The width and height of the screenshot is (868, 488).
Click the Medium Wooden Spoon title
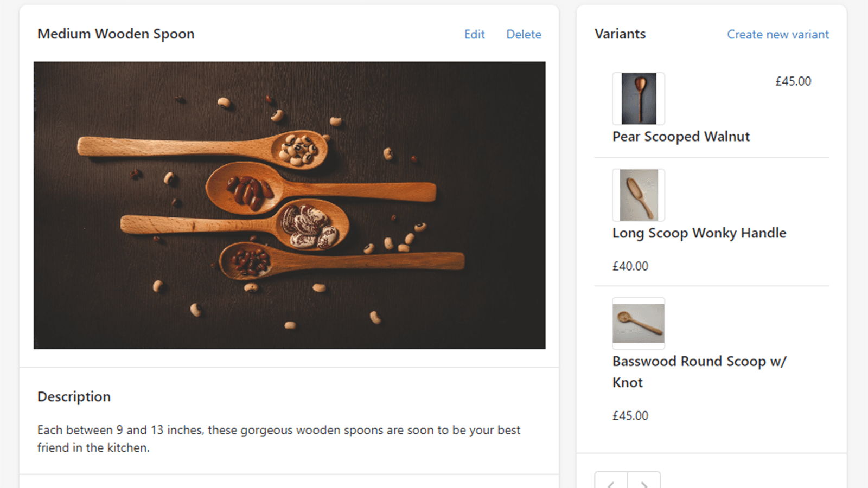tap(116, 34)
